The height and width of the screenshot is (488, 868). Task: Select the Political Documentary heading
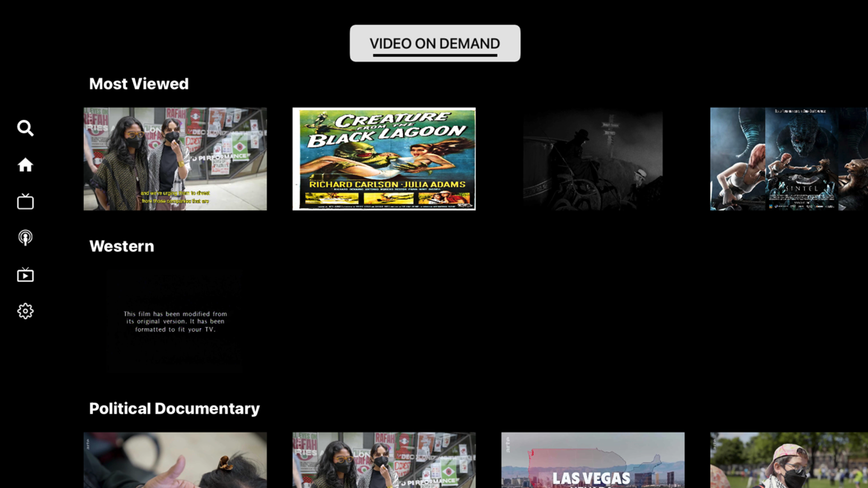(x=175, y=408)
